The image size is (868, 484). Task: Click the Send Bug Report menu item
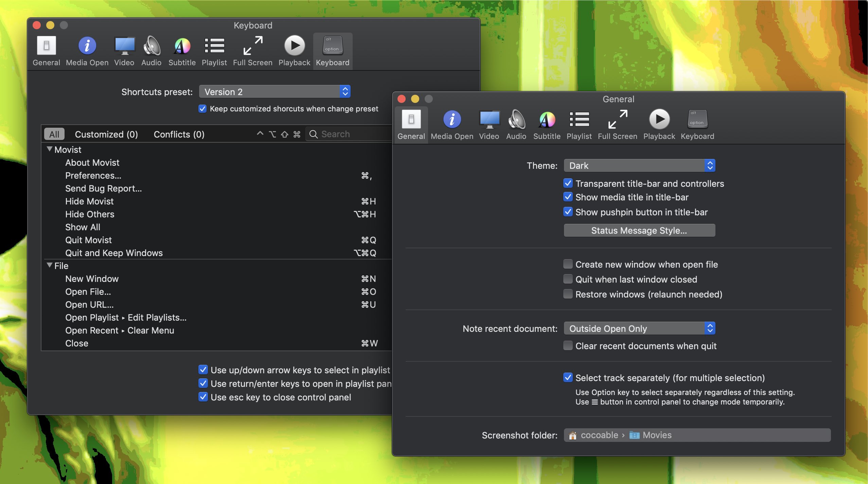103,188
